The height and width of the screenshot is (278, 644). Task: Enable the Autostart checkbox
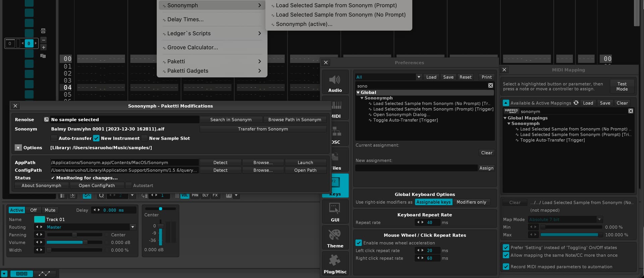(128, 186)
